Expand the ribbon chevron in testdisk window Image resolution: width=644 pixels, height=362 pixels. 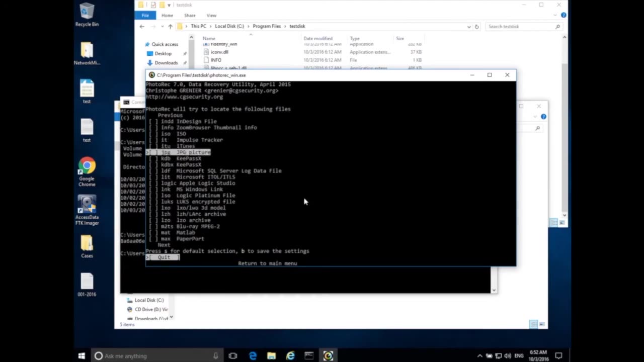coord(556,15)
